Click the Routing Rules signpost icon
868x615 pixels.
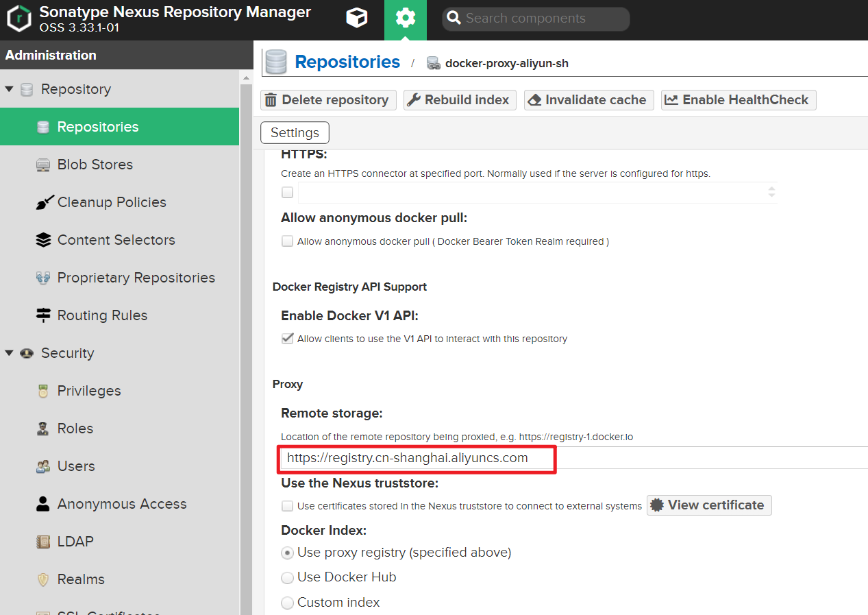[43, 315]
